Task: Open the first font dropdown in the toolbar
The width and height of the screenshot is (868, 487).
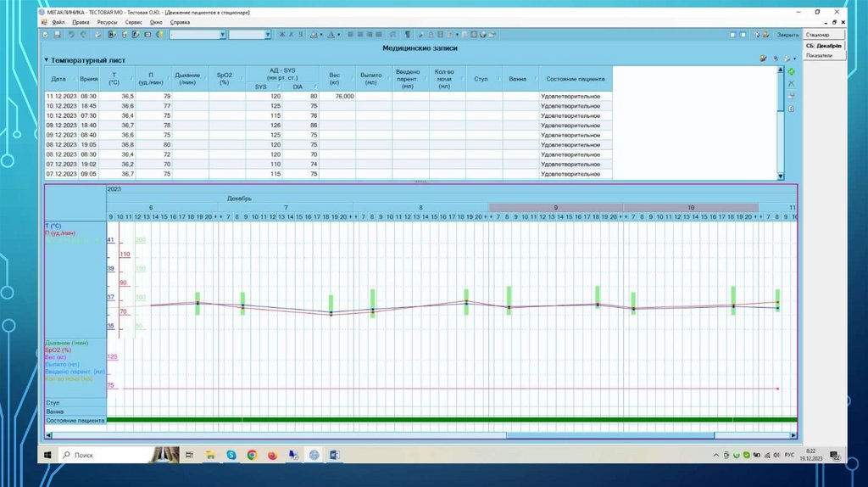Action: pyautogui.click(x=198, y=35)
